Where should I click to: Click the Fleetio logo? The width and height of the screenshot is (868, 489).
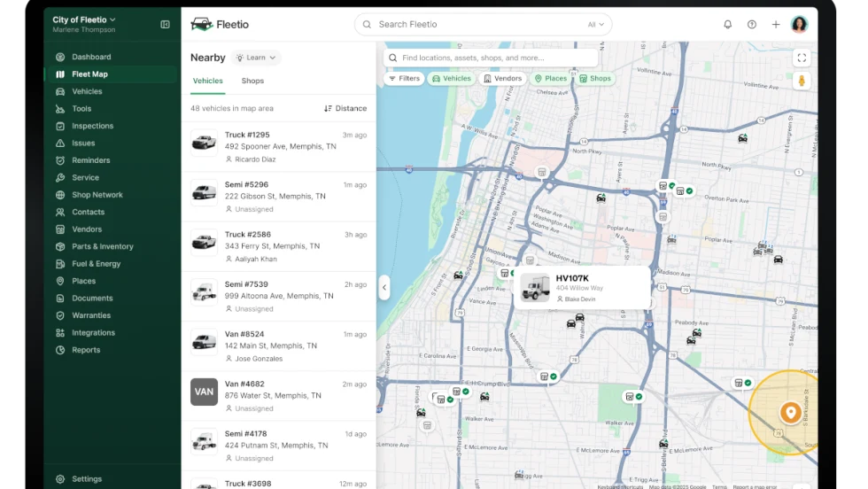[220, 25]
